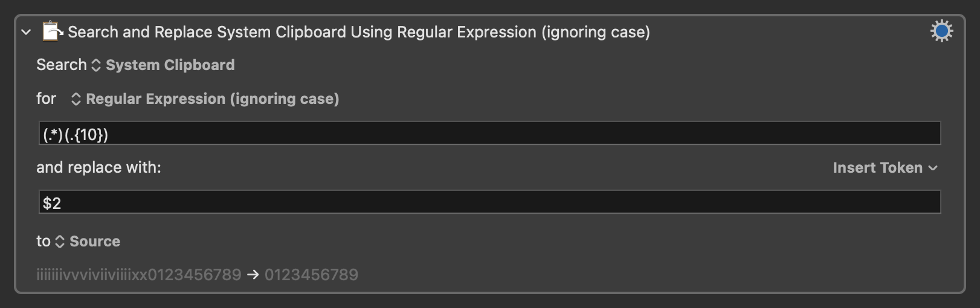Image resolution: width=980 pixels, height=308 pixels.
Task: Click the "for" label text
Action: tap(46, 98)
